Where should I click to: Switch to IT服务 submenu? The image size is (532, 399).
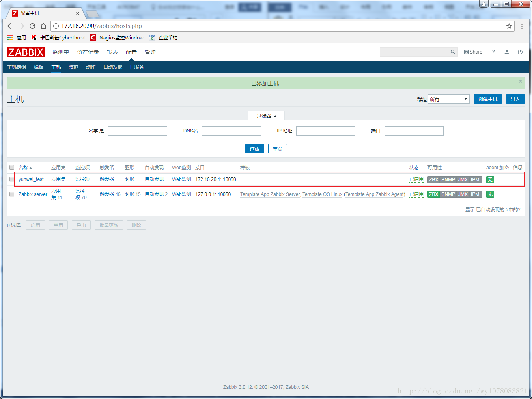tap(137, 67)
